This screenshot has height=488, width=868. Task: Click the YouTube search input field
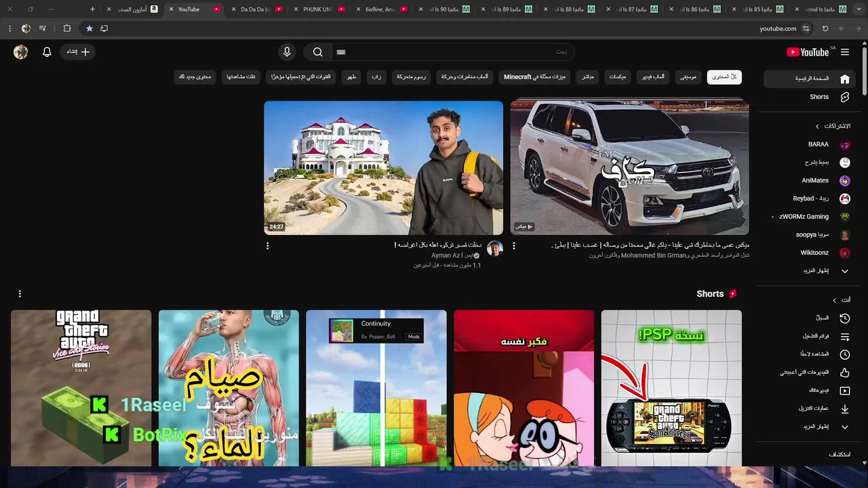pos(453,52)
